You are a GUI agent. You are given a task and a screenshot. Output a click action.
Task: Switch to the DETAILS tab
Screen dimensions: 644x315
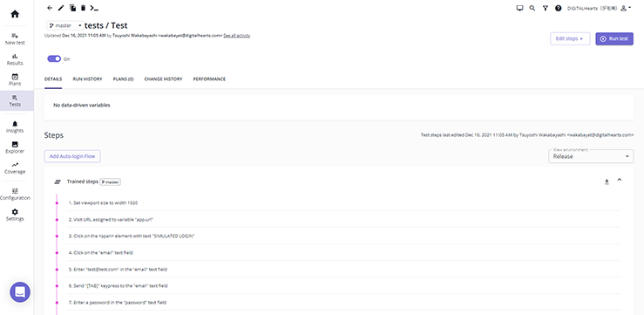click(x=53, y=79)
